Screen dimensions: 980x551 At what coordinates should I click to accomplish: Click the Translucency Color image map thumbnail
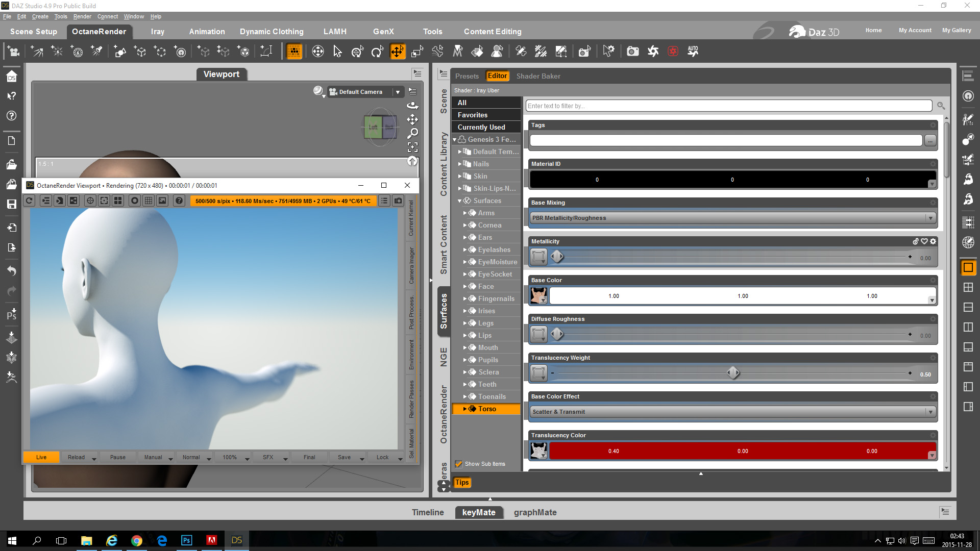[x=538, y=451]
